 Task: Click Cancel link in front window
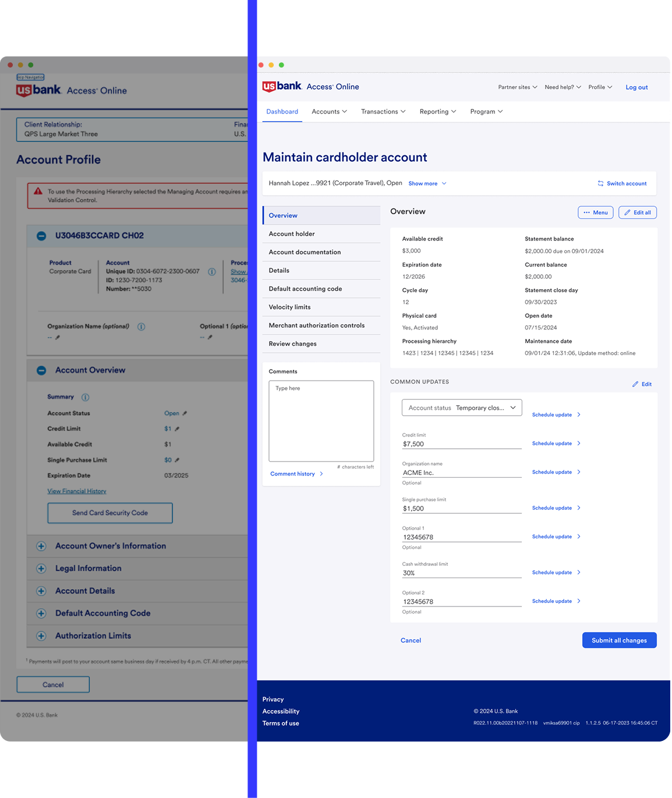411,640
